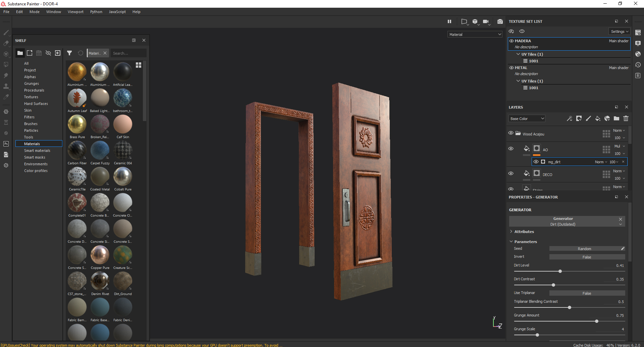The image size is (644, 347).
Task: Click the shelf folder view icon
Action: click(20, 53)
